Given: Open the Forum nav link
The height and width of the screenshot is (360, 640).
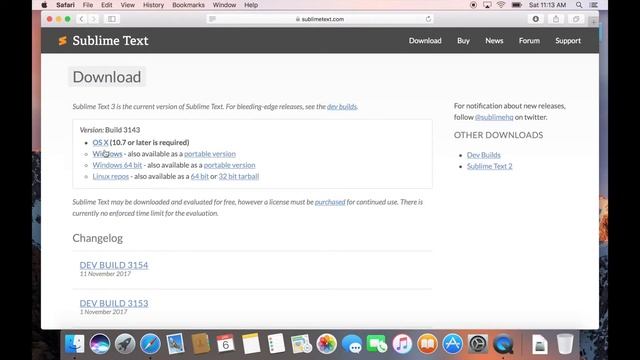Looking at the screenshot, I should tap(529, 40).
